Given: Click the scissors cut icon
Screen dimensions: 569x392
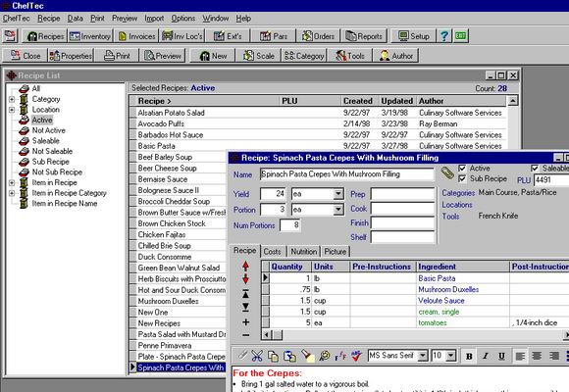Looking at the screenshot, I should (257, 356).
